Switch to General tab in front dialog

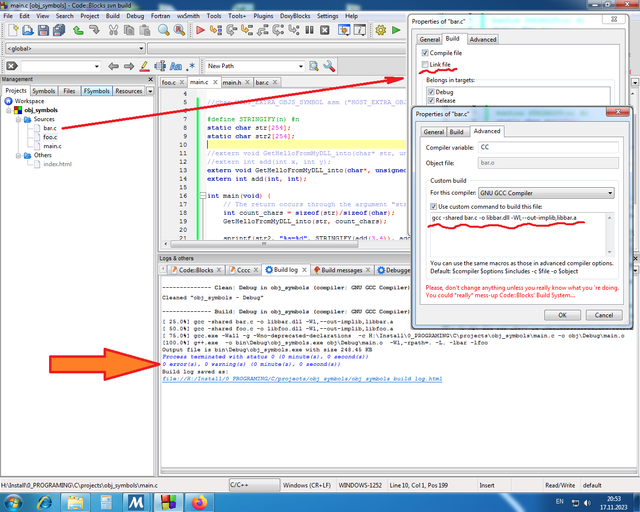tap(433, 132)
